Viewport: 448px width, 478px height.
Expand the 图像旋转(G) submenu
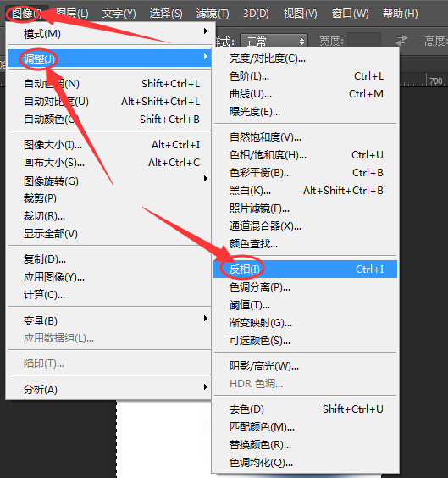[x=109, y=181]
